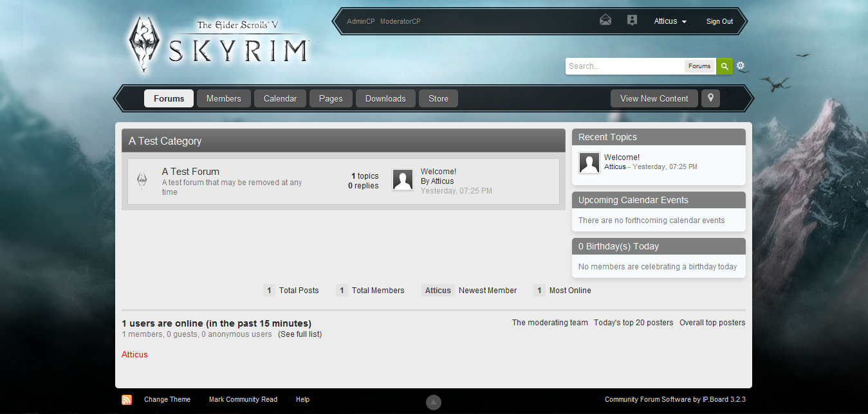This screenshot has width=868, height=414.
Task: Click "No members are celebrating a birthday today"
Action: 658,267
